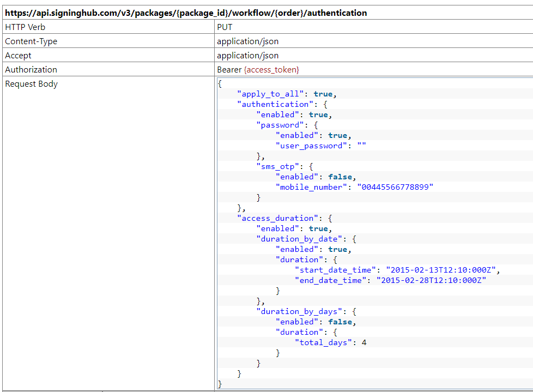This screenshot has height=392, width=533.
Task: Click the API endpoint URL in the header
Action: coord(186,13)
